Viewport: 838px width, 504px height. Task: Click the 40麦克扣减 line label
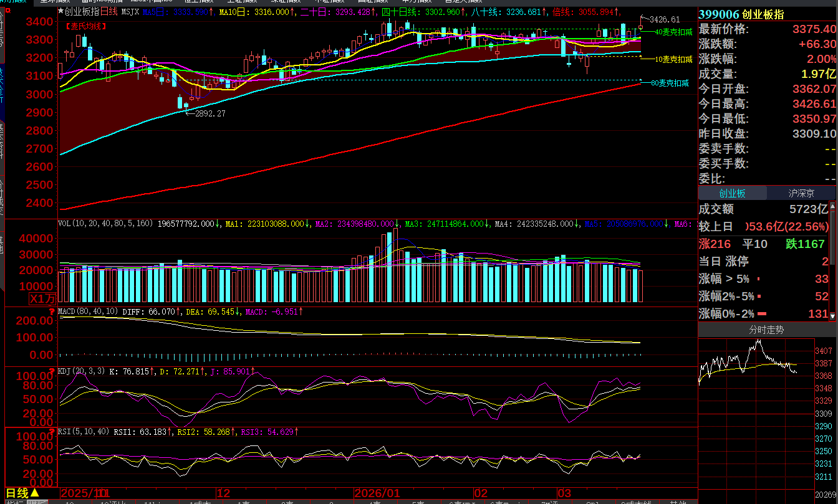click(673, 32)
